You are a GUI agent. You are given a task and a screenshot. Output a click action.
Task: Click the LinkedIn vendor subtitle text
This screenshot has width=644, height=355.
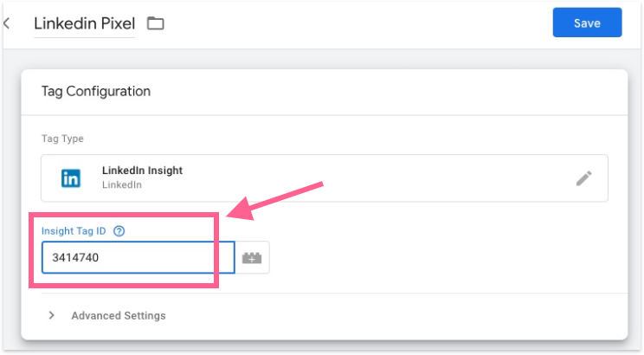[121, 184]
